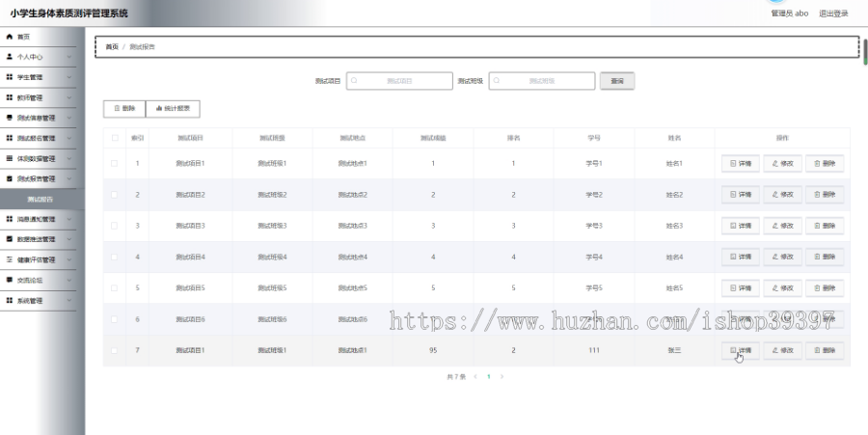Check the checkbox for row 4
Viewport: 868px width, 435px height.
coord(115,257)
